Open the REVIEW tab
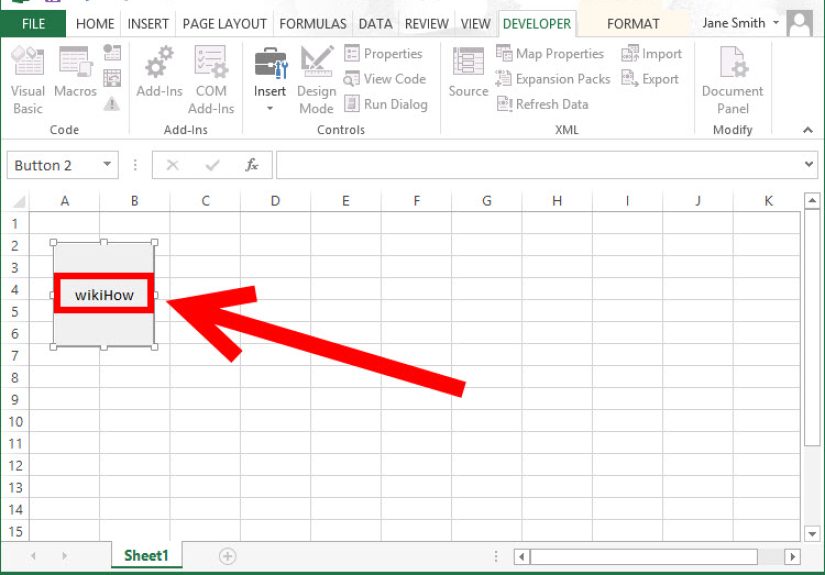This screenshot has height=575, width=825. click(427, 24)
